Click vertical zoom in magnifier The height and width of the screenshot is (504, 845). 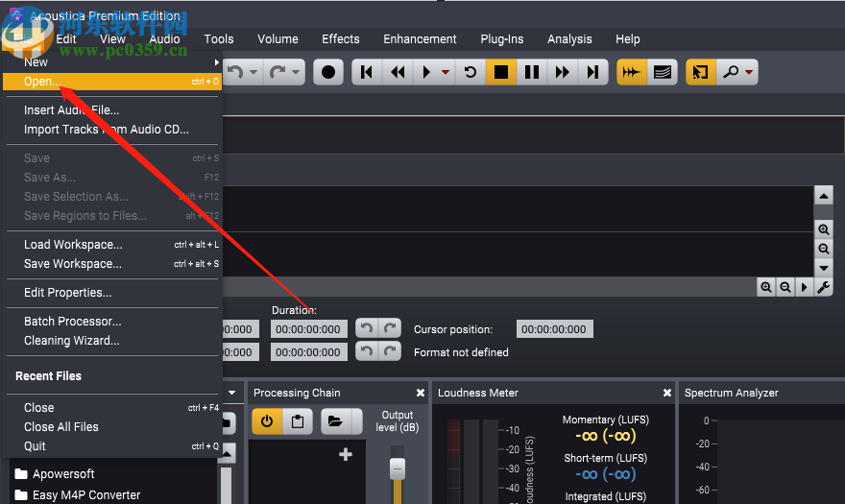coord(824,229)
